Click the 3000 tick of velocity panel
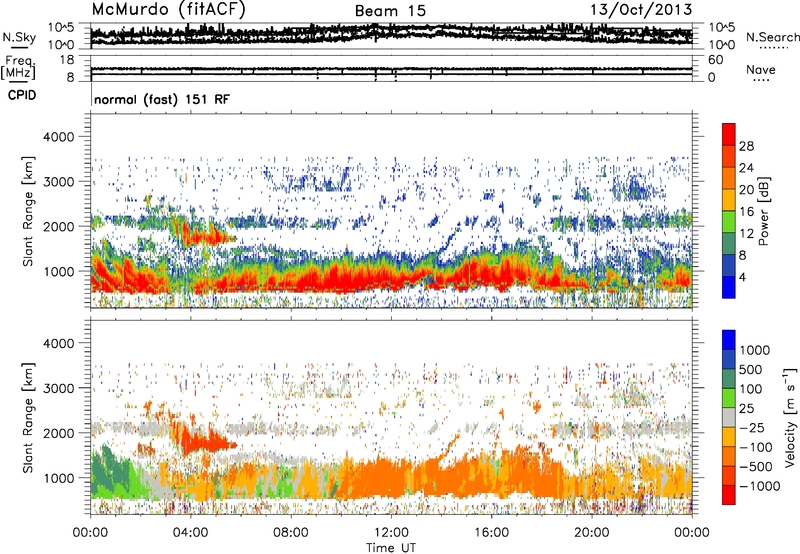The image size is (800, 554). point(59,388)
